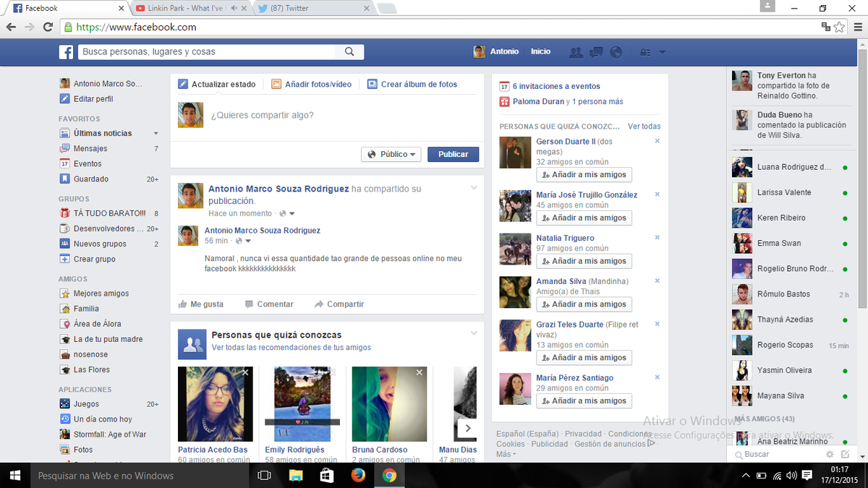Click the Facebook search field
Viewport: 868px width, 488px height.
[207, 52]
